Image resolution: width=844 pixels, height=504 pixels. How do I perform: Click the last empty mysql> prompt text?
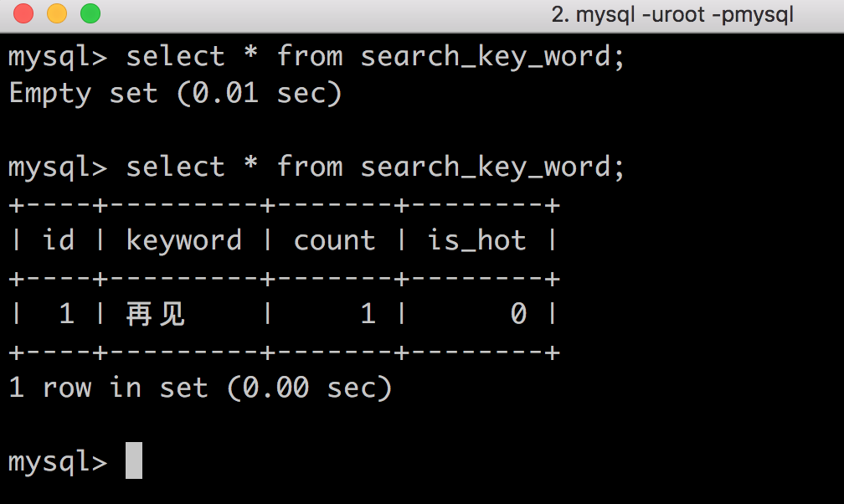coord(58,462)
